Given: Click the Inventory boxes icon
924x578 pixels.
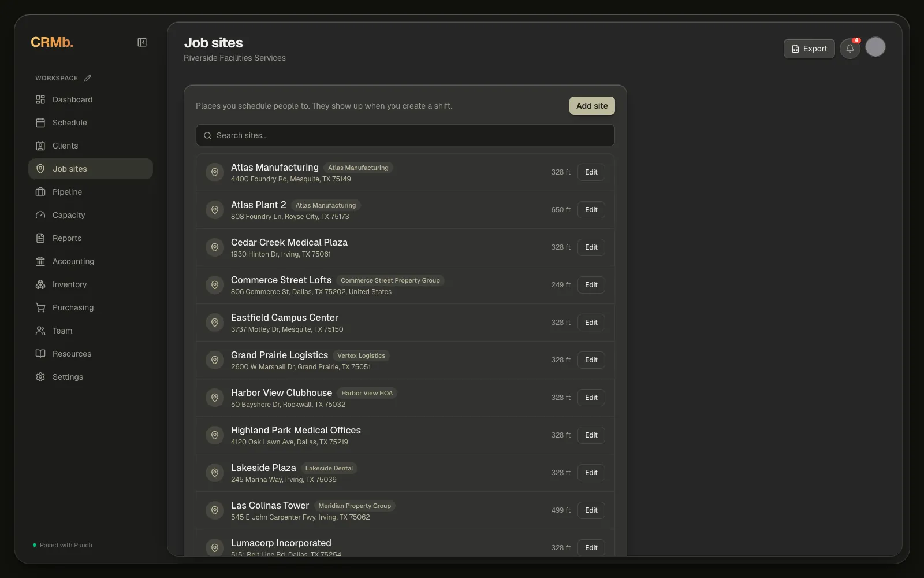Looking at the screenshot, I should (40, 284).
